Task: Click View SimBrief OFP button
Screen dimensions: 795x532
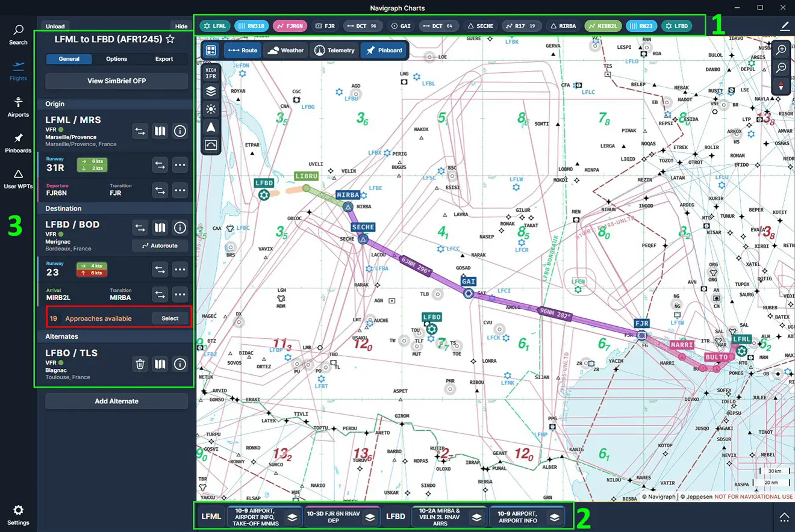Action: tap(117, 81)
